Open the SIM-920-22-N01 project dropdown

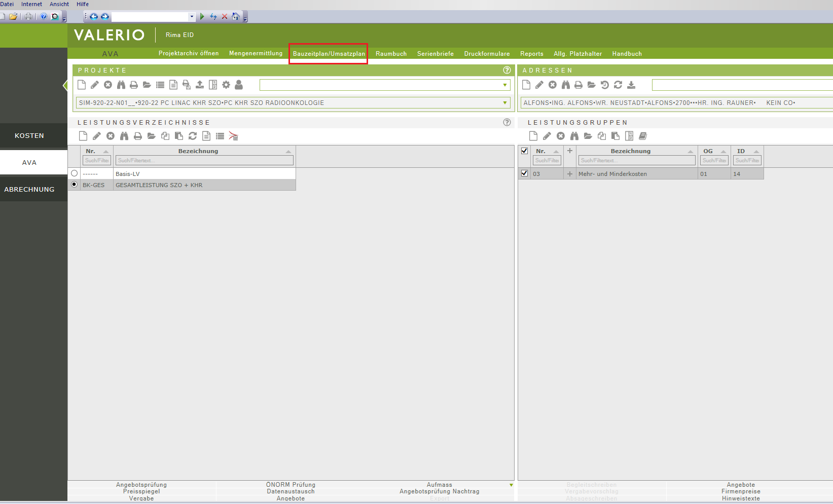click(x=505, y=103)
